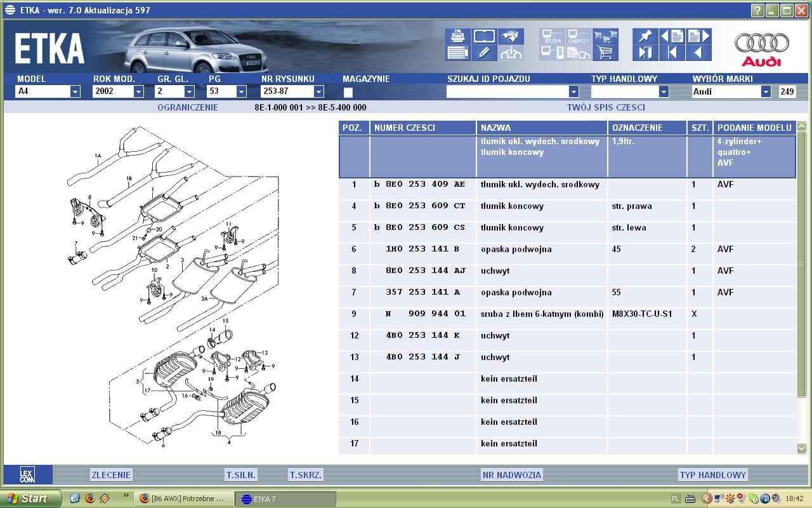Toggle the MAGAZYNIE checkbox

coord(348,92)
